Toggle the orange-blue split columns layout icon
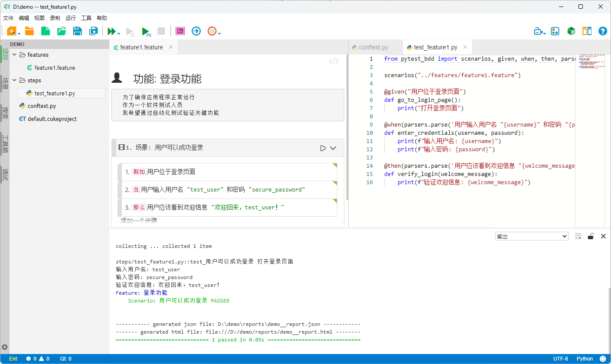The width and height of the screenshot is (611, 364). tap(587, 31)
